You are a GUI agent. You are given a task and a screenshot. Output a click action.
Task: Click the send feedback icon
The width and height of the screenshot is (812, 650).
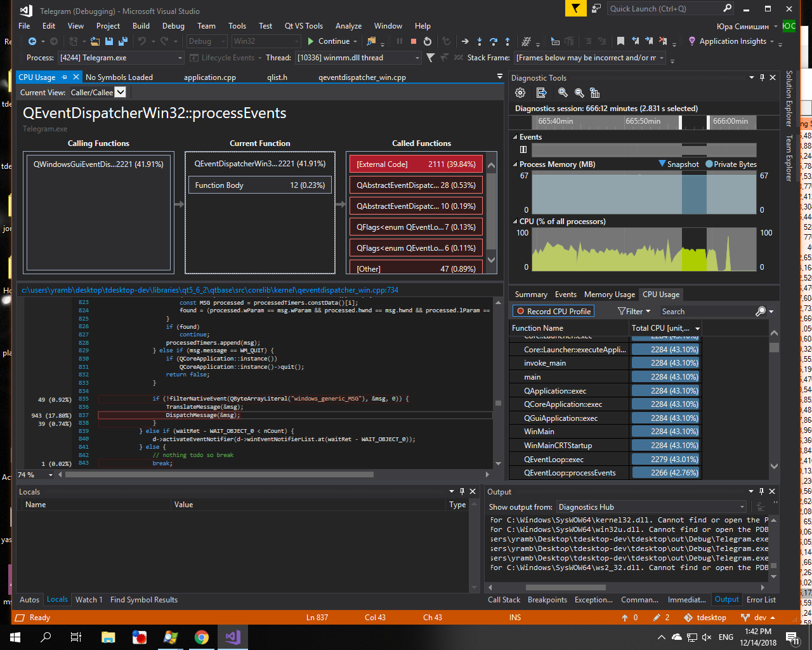coord(596,8)
